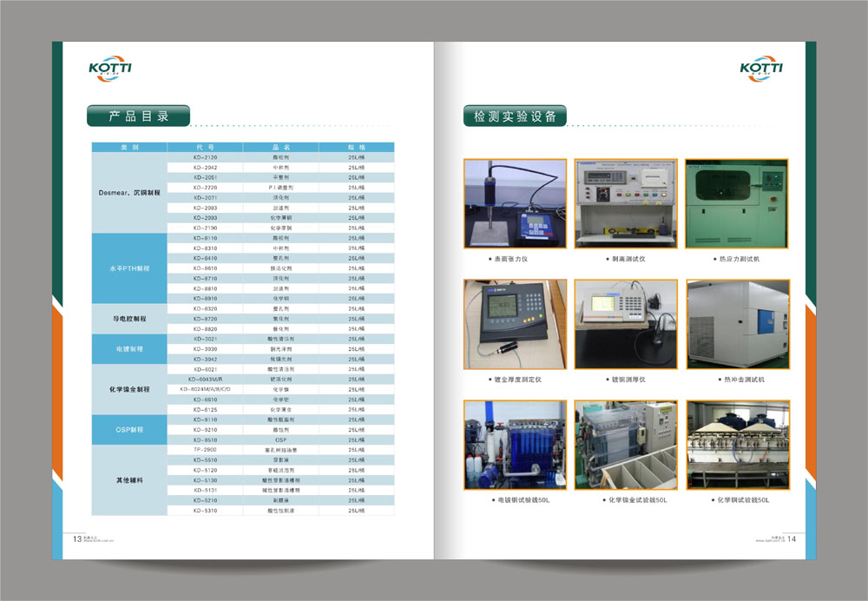Click product code KD-8110
The image size is (868, 601).
[206, 238]
